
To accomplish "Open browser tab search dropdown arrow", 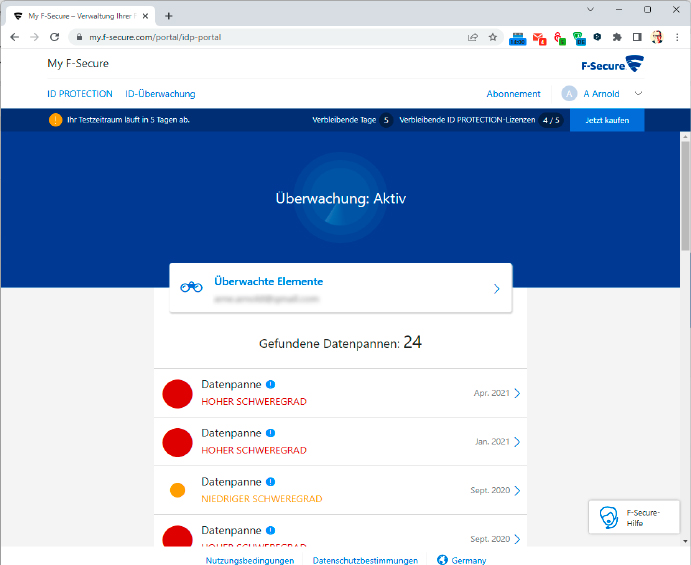I will (x=591, y=9).
